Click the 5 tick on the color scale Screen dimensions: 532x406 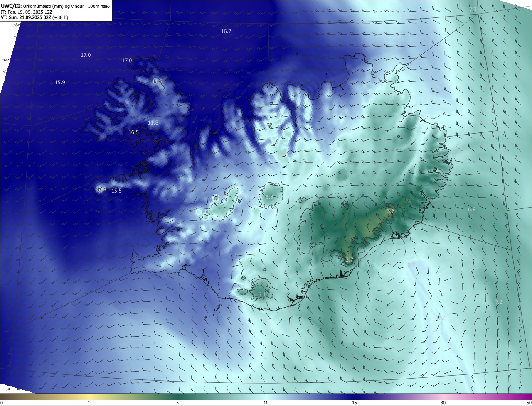click(177, 403)
